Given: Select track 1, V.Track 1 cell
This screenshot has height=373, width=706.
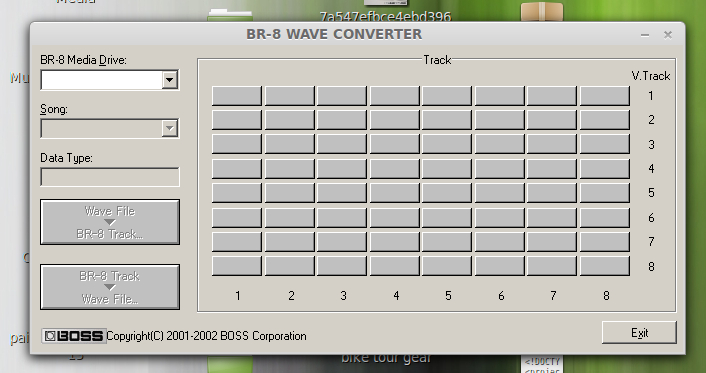Looking at the screenshot, I should pos(237,96).
